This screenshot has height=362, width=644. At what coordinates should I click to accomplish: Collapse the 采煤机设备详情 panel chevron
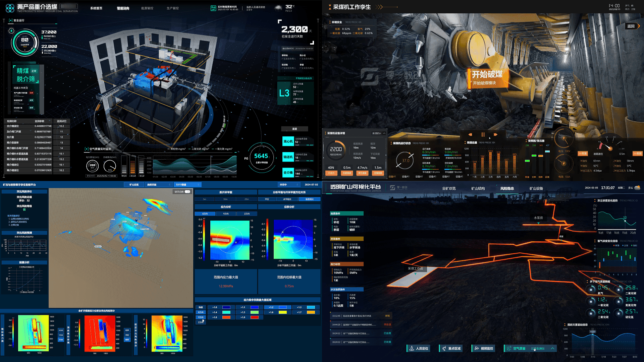tap(384, 133)
